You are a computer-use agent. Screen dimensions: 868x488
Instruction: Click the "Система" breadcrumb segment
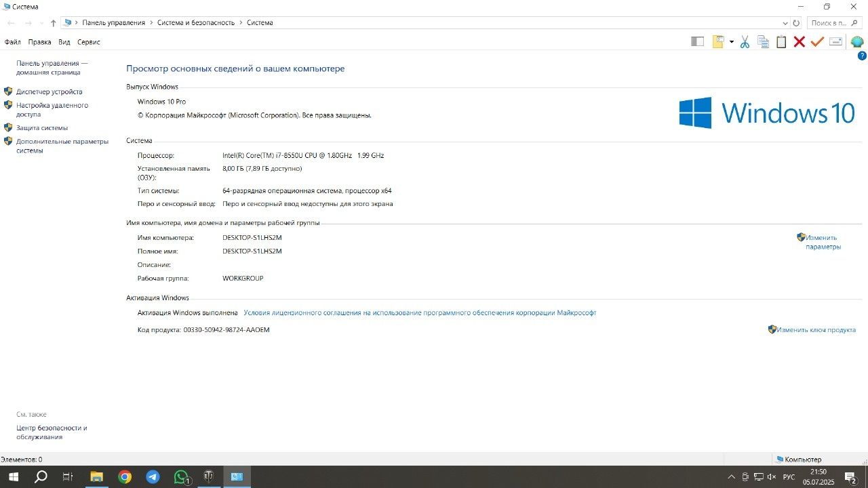click(260, 22)
